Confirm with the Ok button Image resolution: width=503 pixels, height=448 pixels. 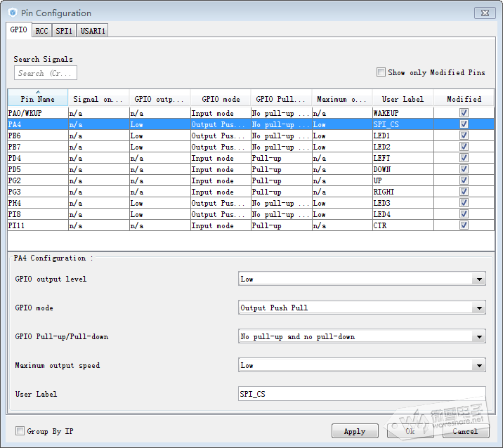[x=410, y=431]
